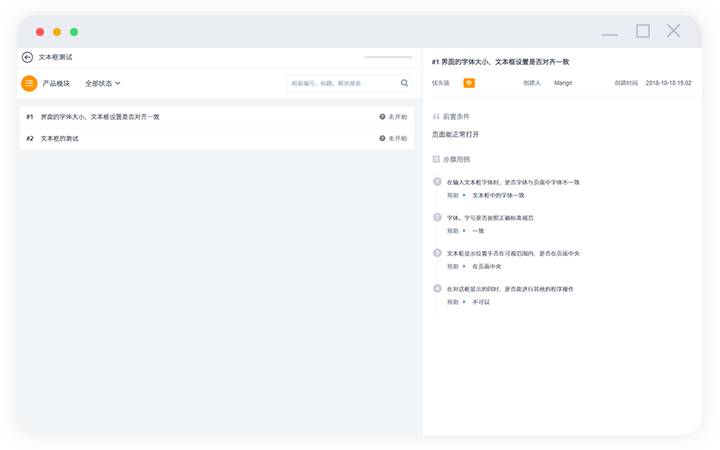
Task: Click the progress bar in header
Action: [x=388, y=58]
